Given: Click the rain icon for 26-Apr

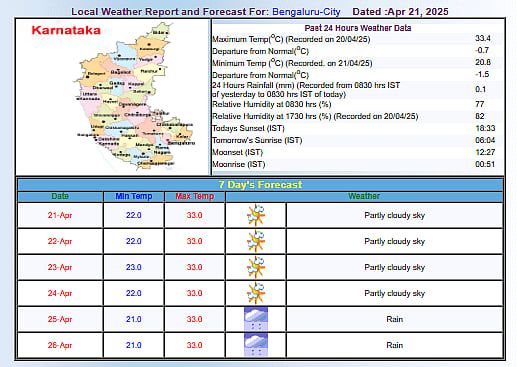Looking at the screenshot, I should tap(256, 345).
